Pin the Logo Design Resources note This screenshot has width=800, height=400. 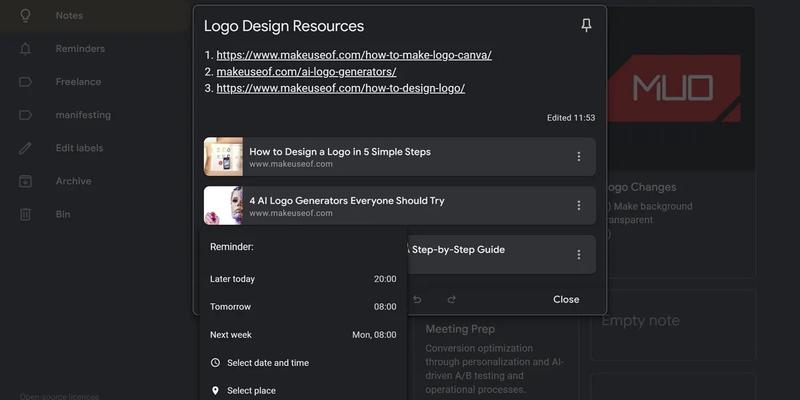pos(586,26)
